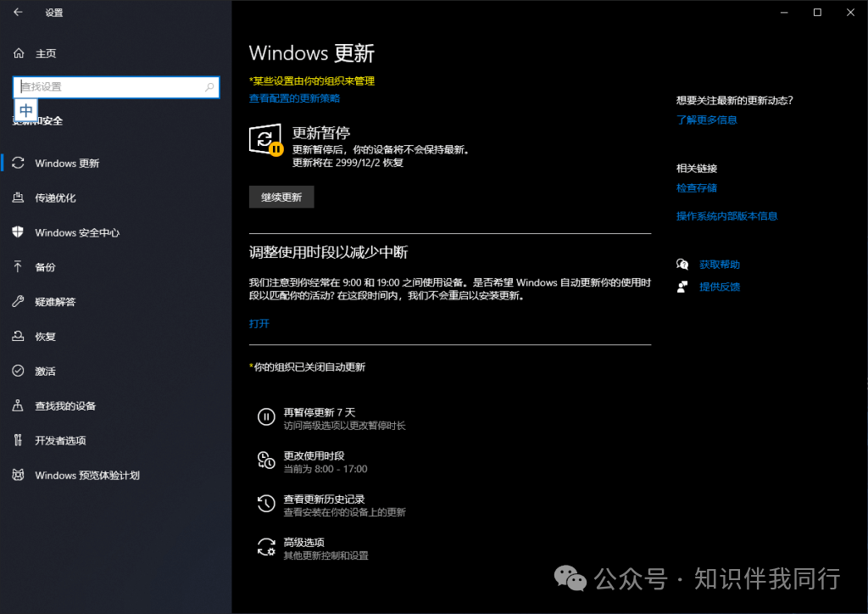Viewport: 868px width, 614px height.
Task: Click the back arrow in Settings title bar
Action: [19, 12]
